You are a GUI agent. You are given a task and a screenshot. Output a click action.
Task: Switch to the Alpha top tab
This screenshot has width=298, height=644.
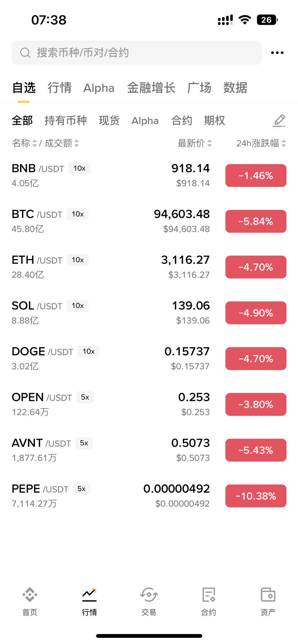[x=99, y=88]
